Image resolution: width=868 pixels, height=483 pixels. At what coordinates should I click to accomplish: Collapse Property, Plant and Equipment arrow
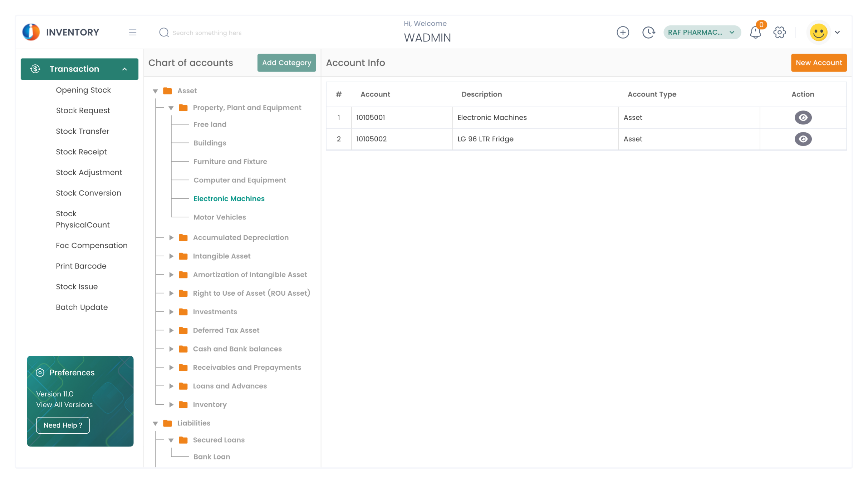171,108
